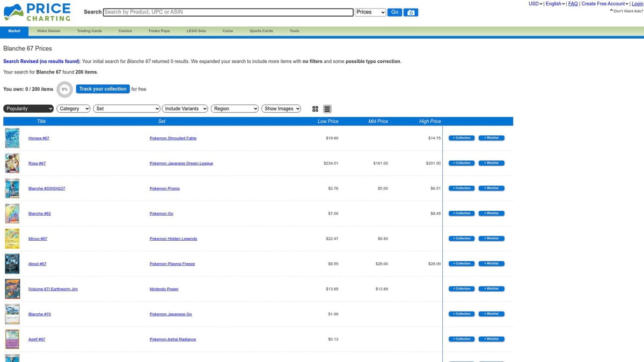Open the Video Games tab
644x362 pixels.
[48, 31]
